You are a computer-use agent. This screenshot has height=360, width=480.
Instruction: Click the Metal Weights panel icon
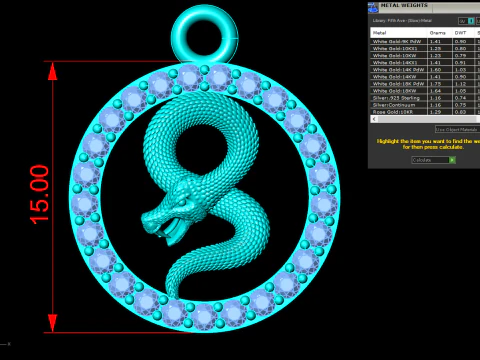click(x=373, y=8)
